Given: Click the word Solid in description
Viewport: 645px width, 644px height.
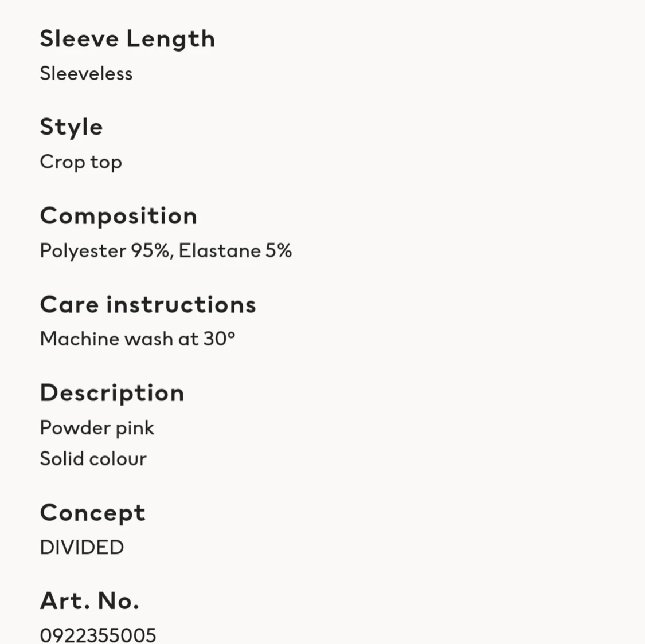Looking at the screenshot, I should (58, 459).
